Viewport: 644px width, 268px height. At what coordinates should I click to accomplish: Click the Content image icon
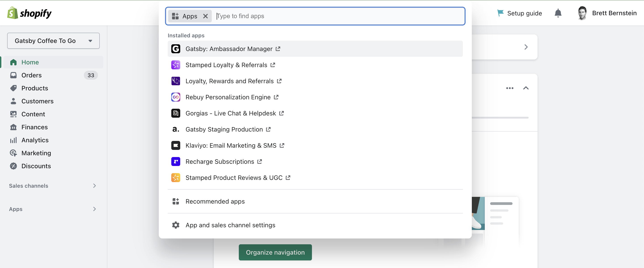pyautogui.click(x=13, y=114)
